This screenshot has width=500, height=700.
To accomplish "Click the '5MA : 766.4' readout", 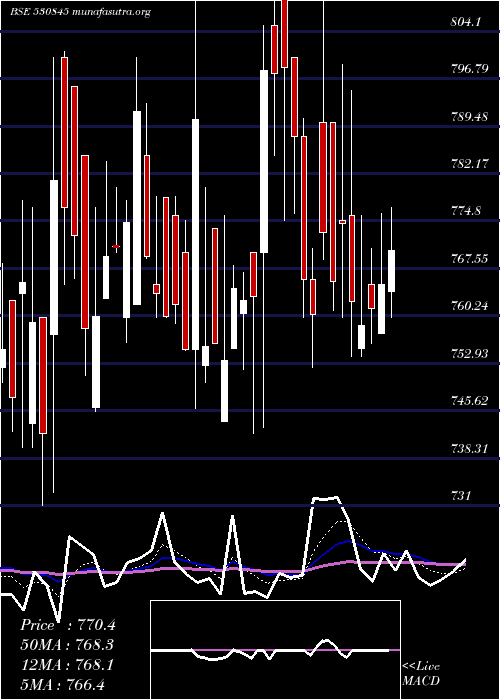I will pos(63,684).
